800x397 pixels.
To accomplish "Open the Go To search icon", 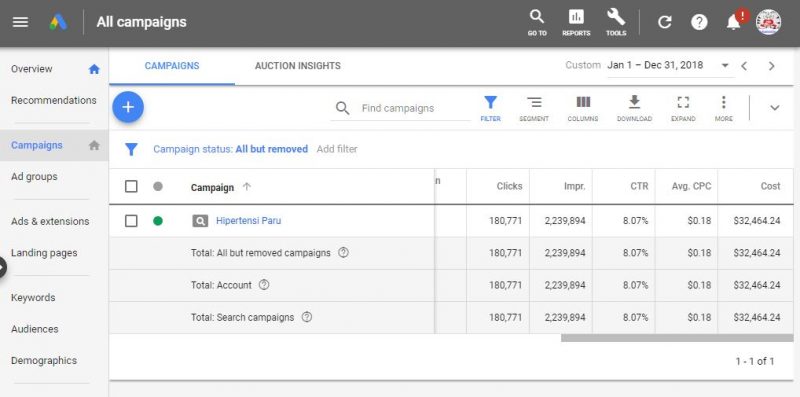I will click(x=537, y=22).
